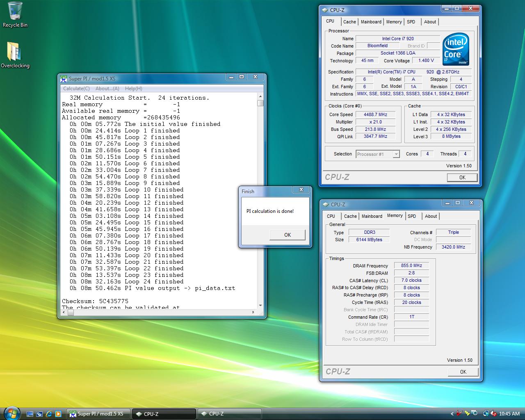Click Super PI vertical scrollbar down arrow
The height and width of the screenshot is (420, 525).
(x=260, y=306)
